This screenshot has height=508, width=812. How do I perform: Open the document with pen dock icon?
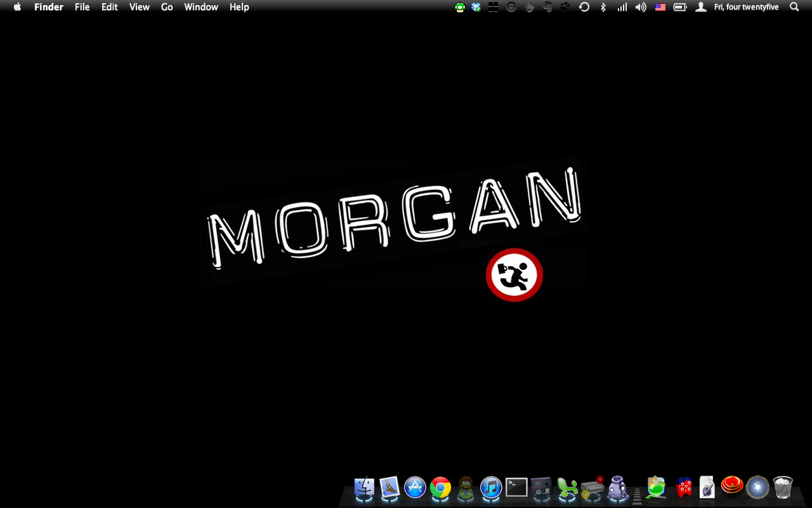coord(707,488)
